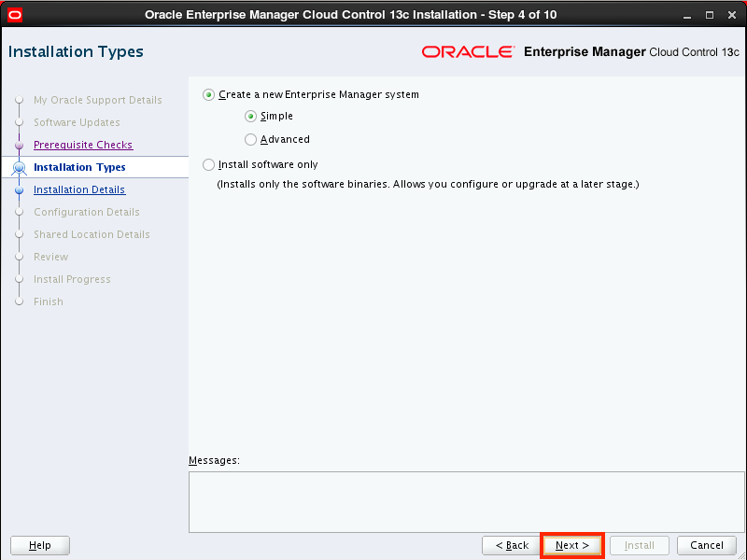Click the Review step text
Screen dimensions: 747x560
coord(50,257)
